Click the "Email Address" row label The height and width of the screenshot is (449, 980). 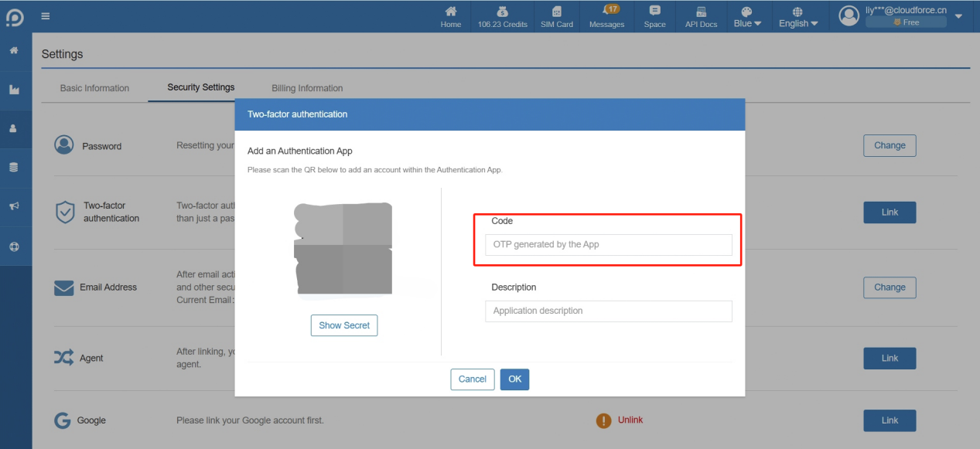coord(108,287)
